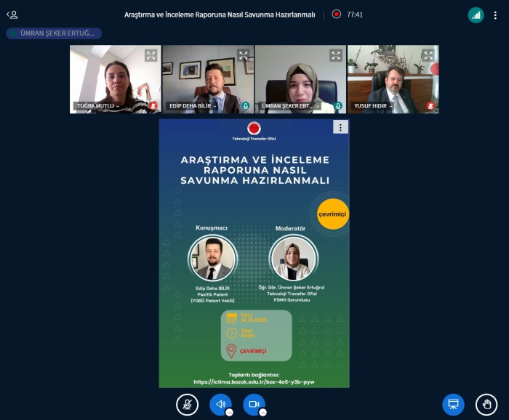This screenshot has height=420, width=509.
Task: Click Yusuf Hıdır's webcam thumbnail
Action: click(x=393, y=76)
